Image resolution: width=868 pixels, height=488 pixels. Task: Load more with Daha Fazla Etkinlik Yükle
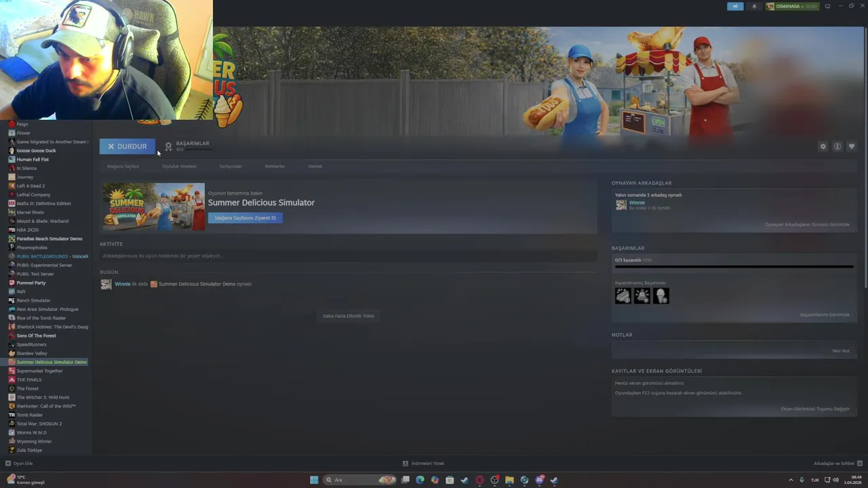(x=348, y=316)
